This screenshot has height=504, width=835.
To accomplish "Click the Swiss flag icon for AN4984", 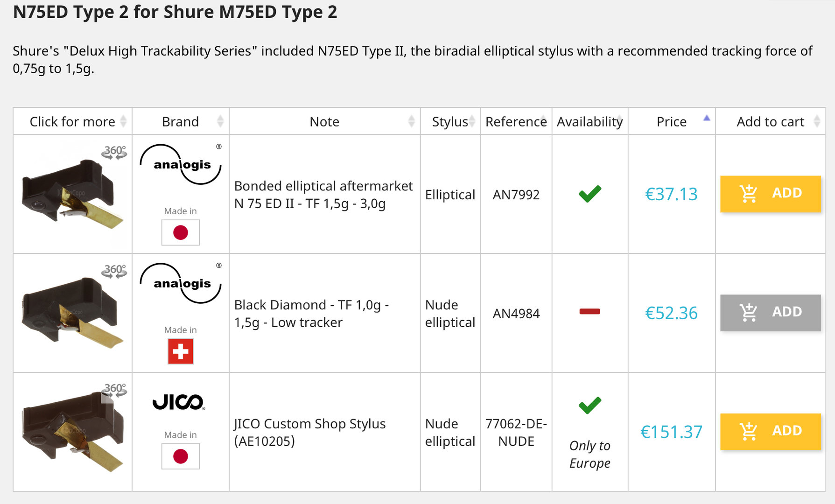I will pos(181,351).
